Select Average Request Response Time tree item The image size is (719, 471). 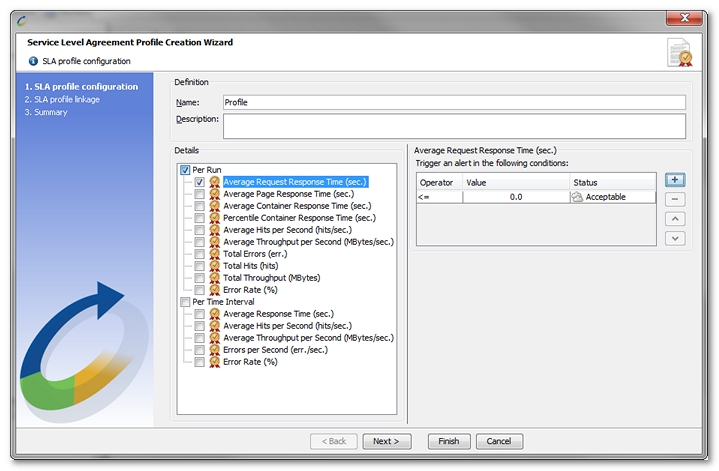(x=295, y=182)
